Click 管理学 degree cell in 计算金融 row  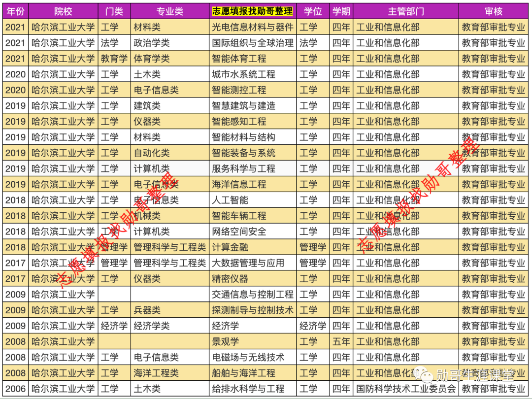coord(312,247)
